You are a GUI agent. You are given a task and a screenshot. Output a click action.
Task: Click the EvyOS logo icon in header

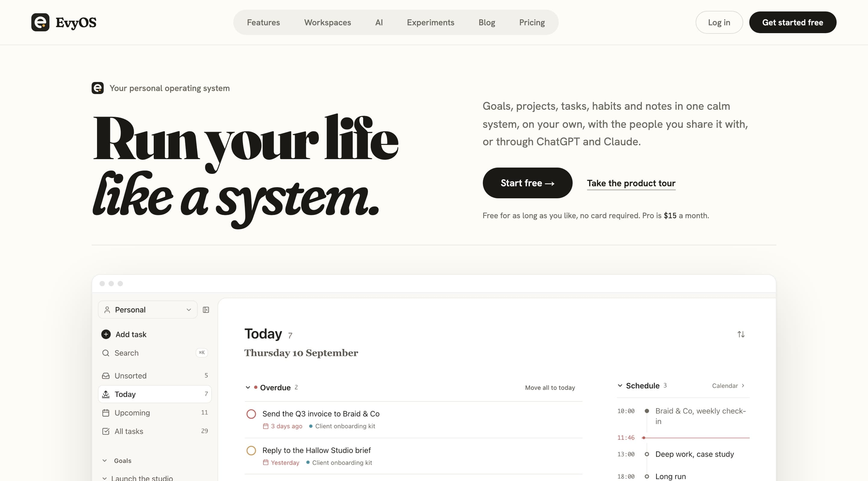point(40,22)
